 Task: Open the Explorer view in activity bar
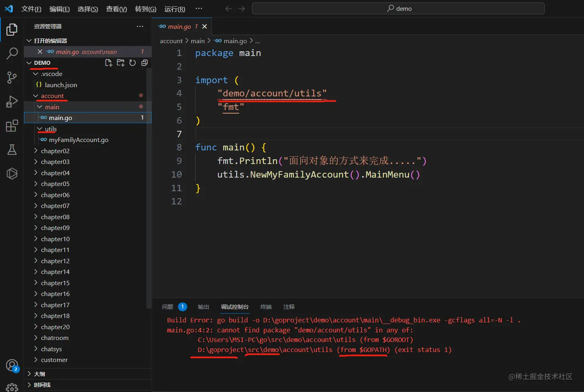pos(12,29)
